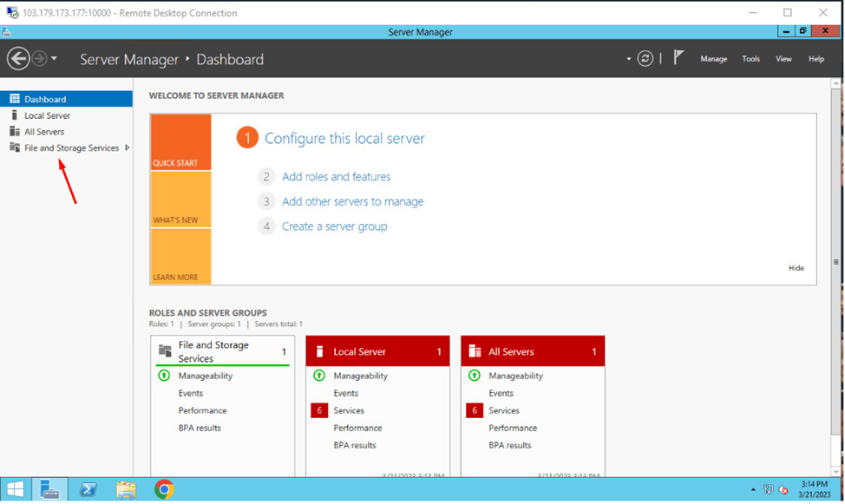Open BPA results in File and Storage Services tile
This screenshot has height=504, width=845.
point(200,428)
